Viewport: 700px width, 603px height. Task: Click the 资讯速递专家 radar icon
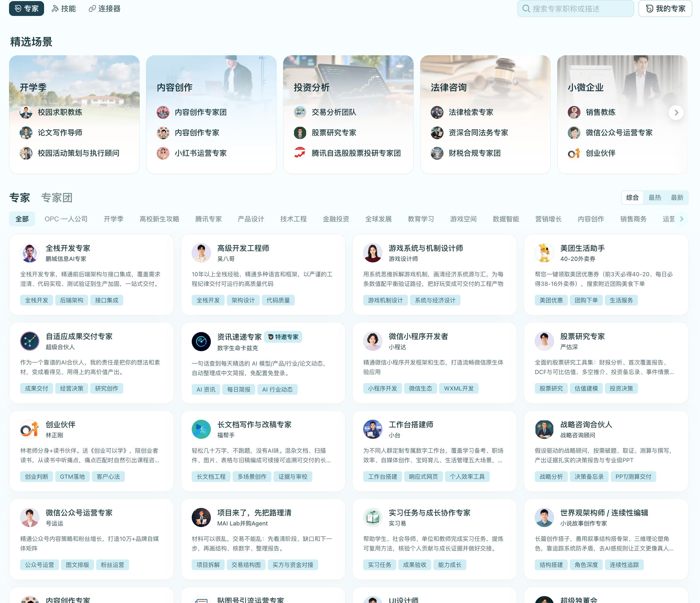[x=201, y=341]
